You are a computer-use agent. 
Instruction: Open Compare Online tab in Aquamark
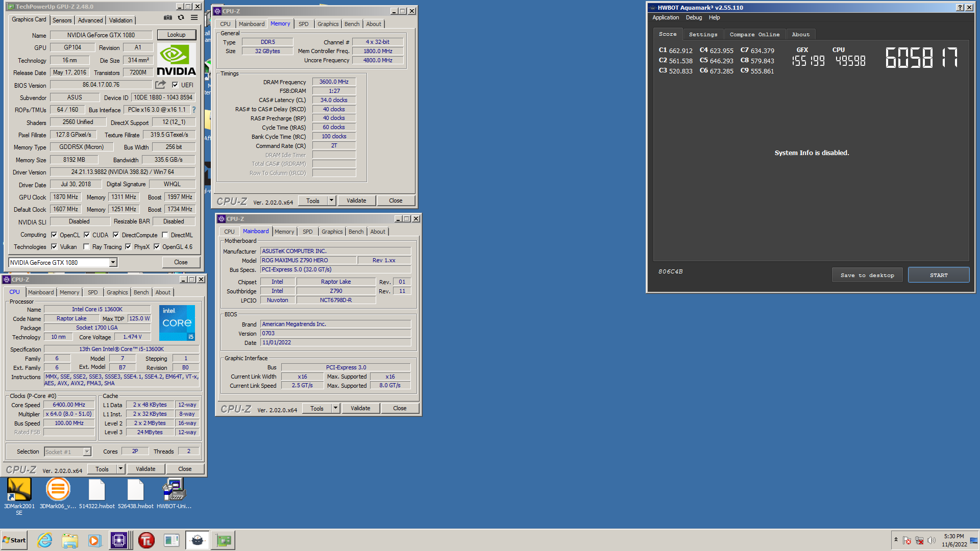pyautogui.click(x=754, y=34)
